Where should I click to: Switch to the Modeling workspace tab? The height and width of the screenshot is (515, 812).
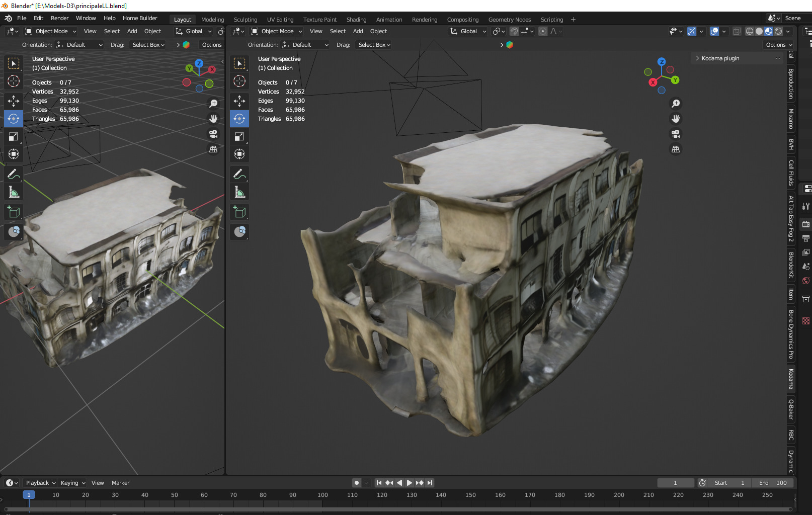(212, 20)
